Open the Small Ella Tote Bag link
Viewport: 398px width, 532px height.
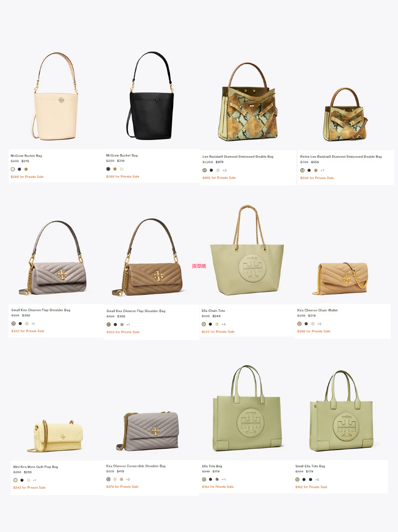pyautogui.click(x=310, y=466)
